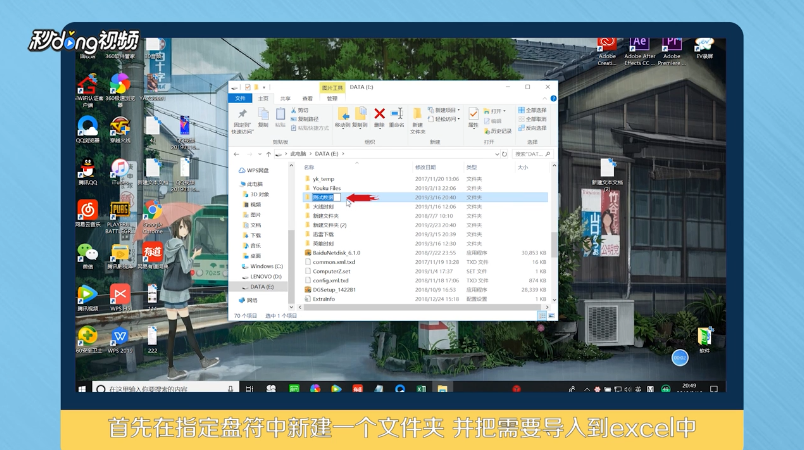Click the up-arrow navigation button
Viewport: 804px width, 450px height.
tap(268, 154)
